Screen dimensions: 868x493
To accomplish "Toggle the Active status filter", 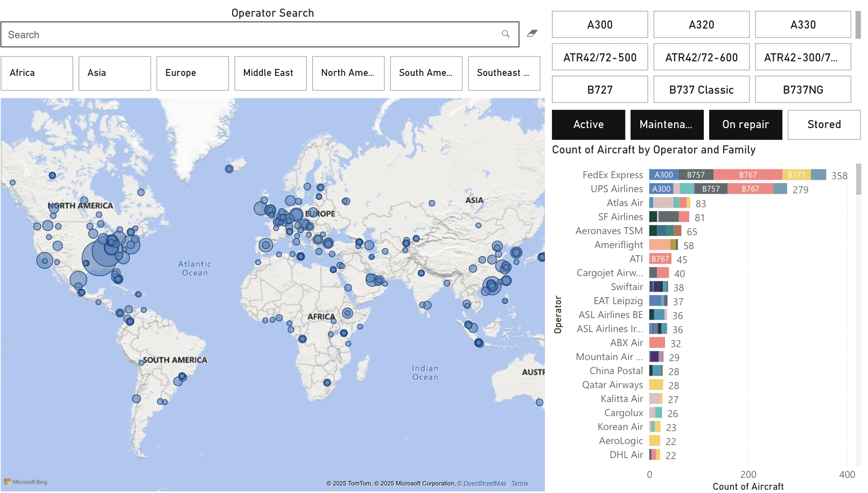I will [589, 124].
